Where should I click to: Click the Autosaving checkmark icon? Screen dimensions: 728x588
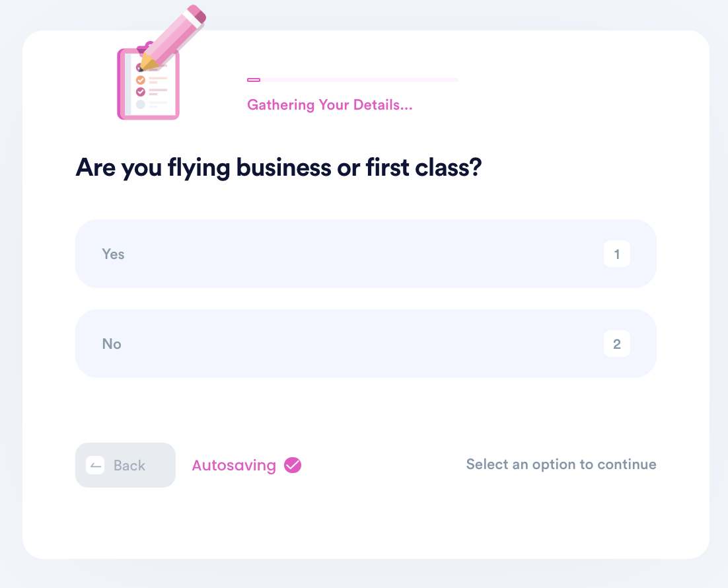[x=293, y=465]
